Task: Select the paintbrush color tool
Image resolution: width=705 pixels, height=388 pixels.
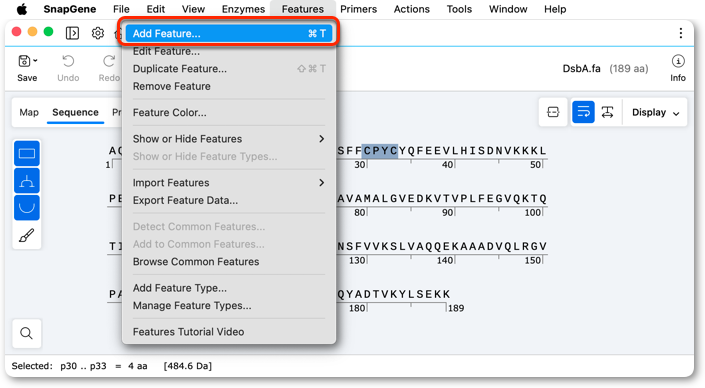Action: click(x=27, y=235)
